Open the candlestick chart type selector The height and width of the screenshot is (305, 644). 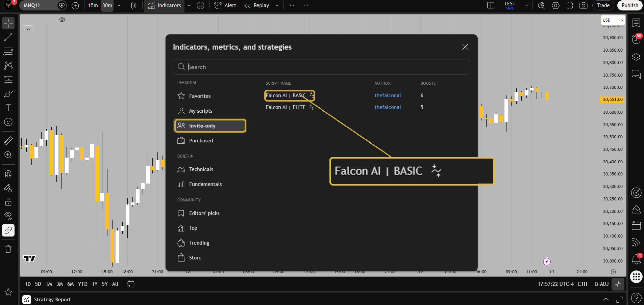(x=134, y=5)
